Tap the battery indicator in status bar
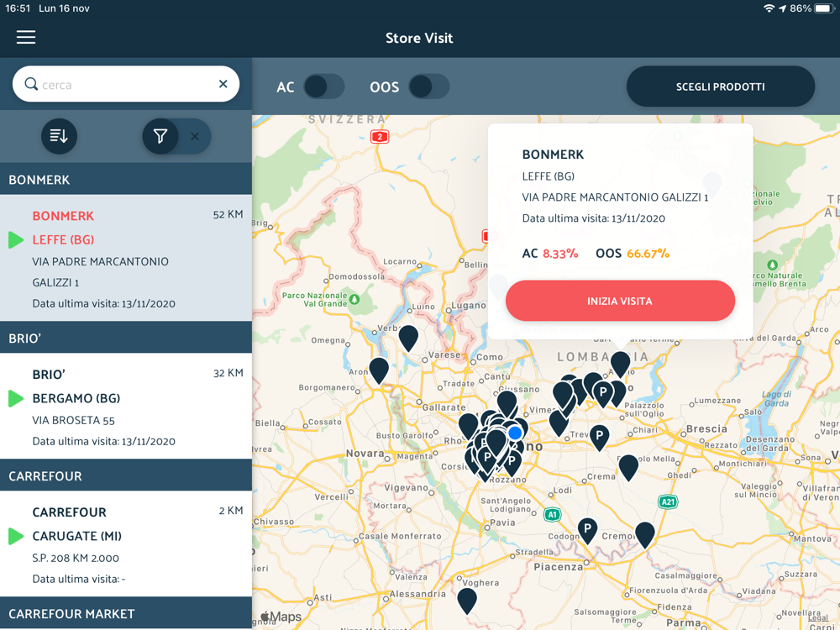 (825, 8)
